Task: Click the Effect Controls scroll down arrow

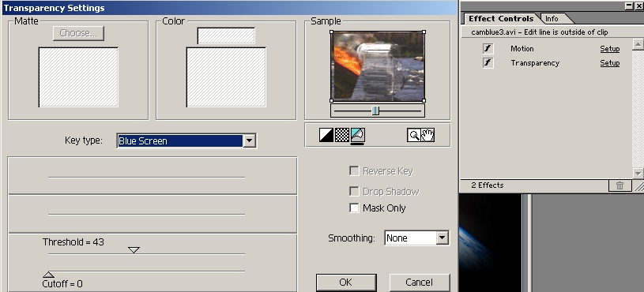Action: (638, 173)
